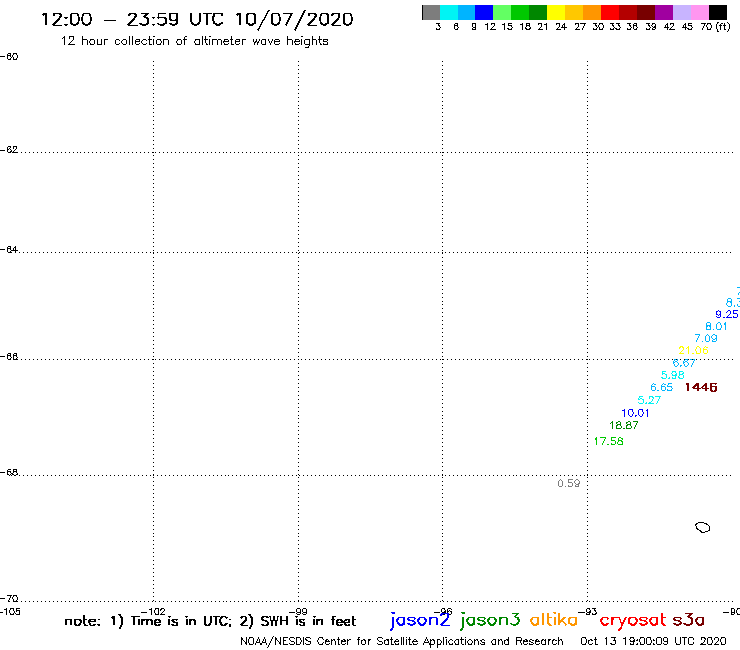Click the green value 17.56
Viewport: 740px width, 650px height.
tap(608, 441)
